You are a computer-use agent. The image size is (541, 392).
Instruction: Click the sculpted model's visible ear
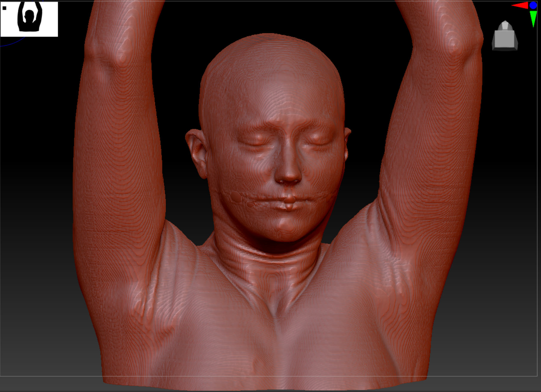coord(197,153)
